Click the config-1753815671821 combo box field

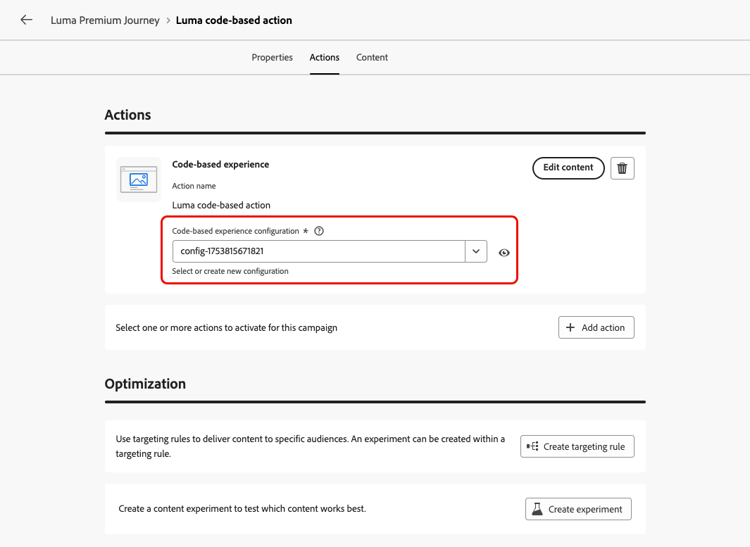318,252
